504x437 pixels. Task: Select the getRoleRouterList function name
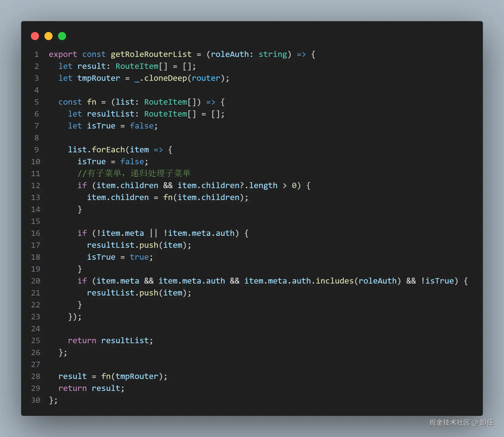(151, 54)
